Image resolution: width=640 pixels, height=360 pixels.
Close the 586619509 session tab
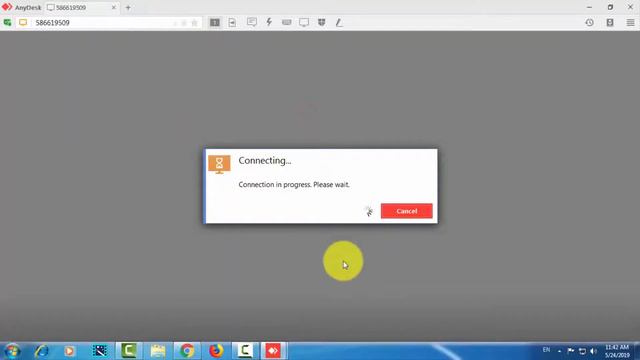[x=114, y=7]
